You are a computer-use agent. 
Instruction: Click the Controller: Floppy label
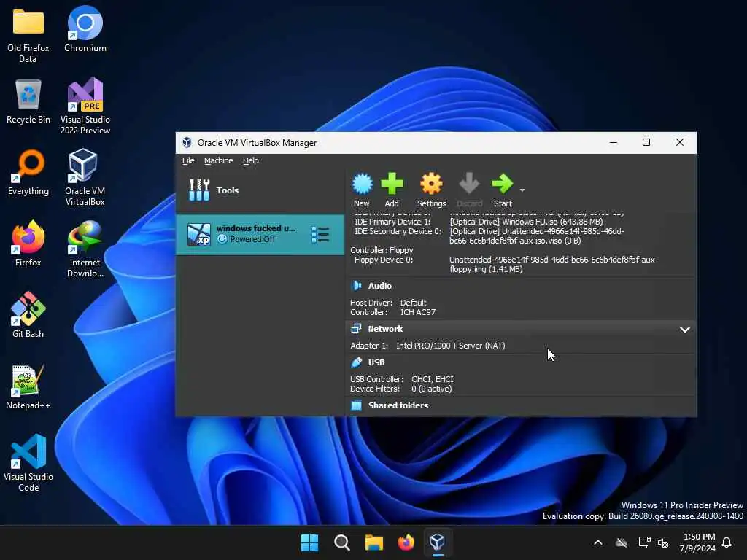tap(382, 250)
